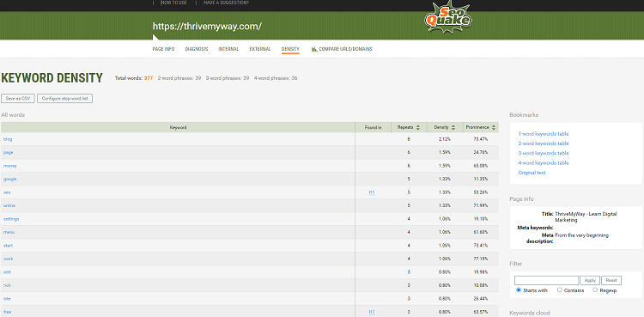Image resolution: width=644 pixels, height=317 pixels.
Task: Sort by Density column arrows
Action: tap(453, 127)
